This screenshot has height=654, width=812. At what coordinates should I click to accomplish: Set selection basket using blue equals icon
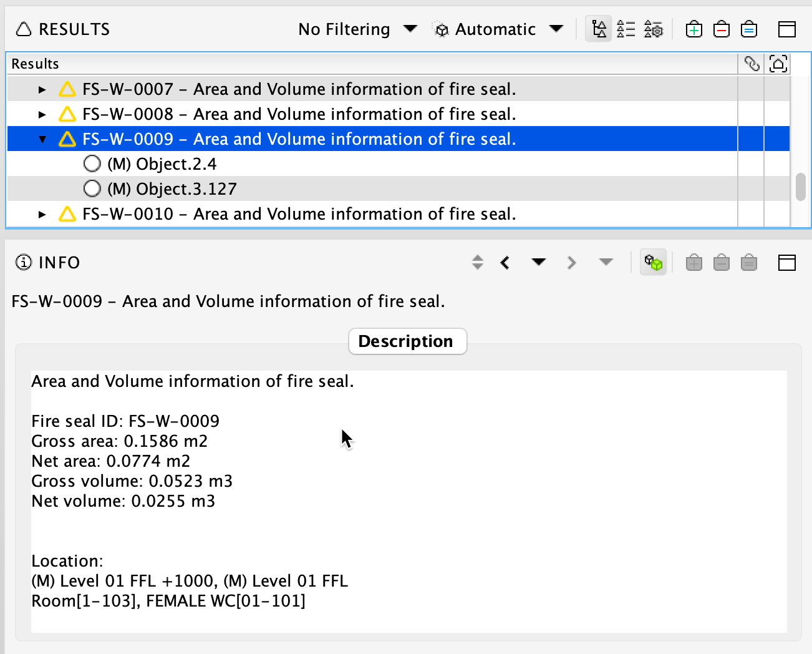748,29
